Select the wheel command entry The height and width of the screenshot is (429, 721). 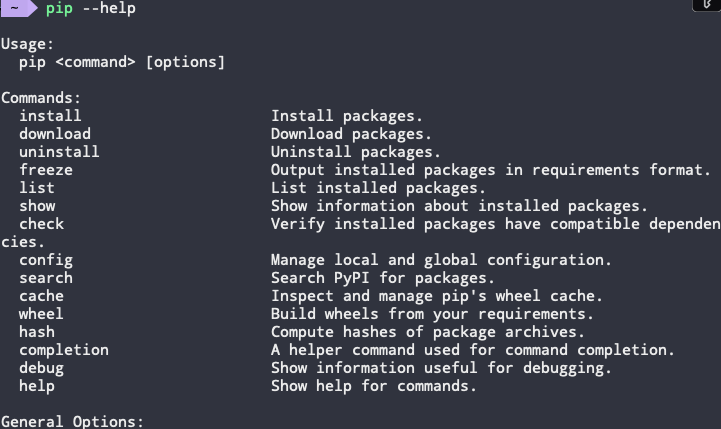click(x=41, y=314)
